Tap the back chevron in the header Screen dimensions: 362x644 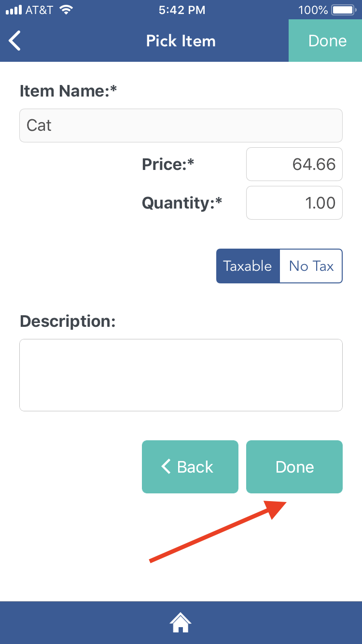pos(15,41)
